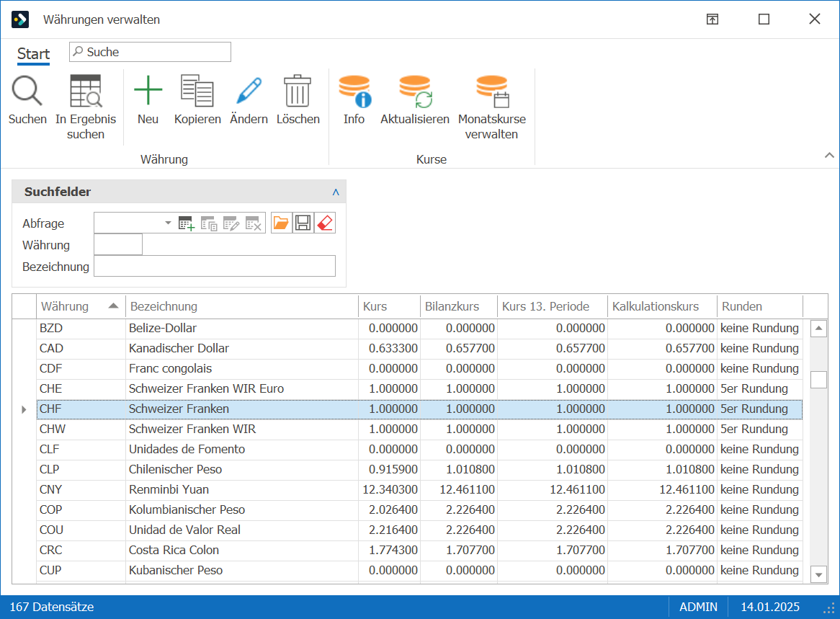Click the Währung input field
840x619 pixels.
118,245
